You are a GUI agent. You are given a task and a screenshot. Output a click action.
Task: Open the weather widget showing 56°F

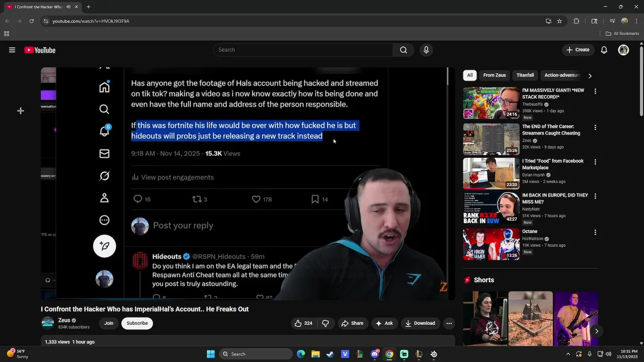[x=18, y=354]
